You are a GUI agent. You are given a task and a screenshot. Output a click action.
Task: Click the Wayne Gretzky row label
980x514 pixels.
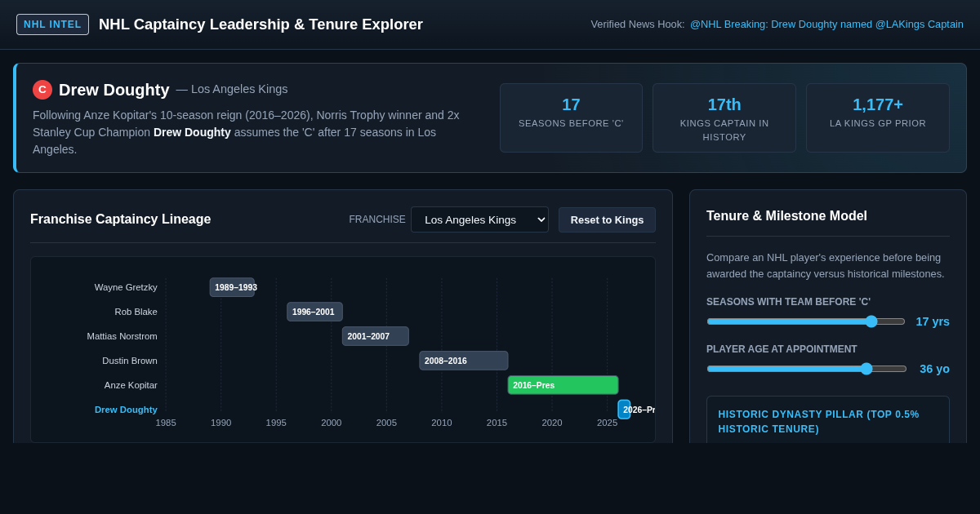(x=126, y=287)
